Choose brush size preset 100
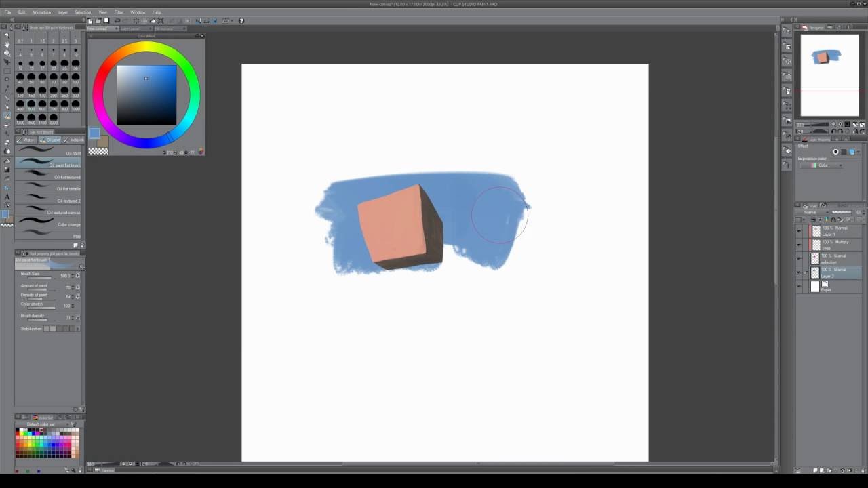868x488 pixels. point(75,77)
